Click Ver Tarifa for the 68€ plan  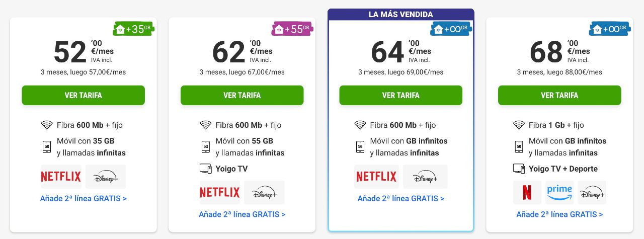(x=559, y=95)
